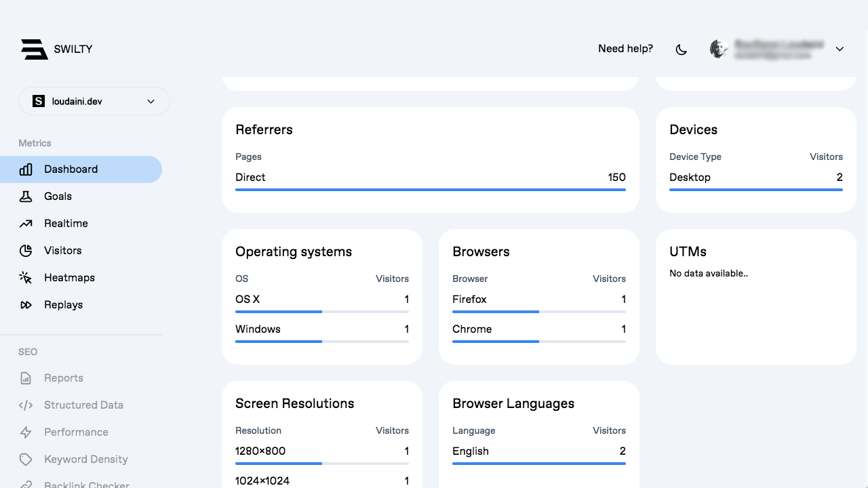This screenshot has width=868, height=488.
Task: Open Backlink Checker tool
Action: pos(81,481)
